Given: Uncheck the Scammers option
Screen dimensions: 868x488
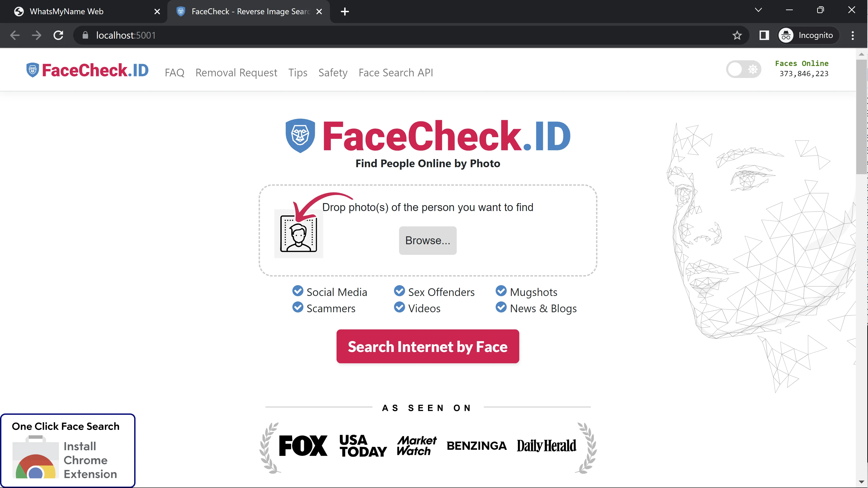Looking at the screenshot, I should click(x=297, y=307).
